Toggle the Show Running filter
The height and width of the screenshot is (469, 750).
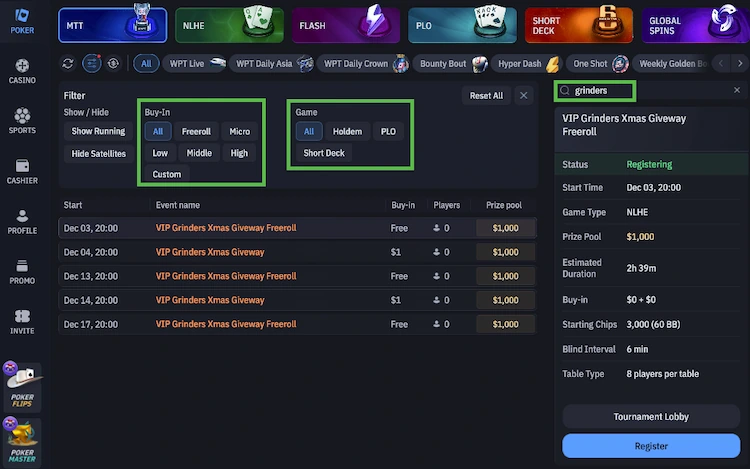point(98,131)
